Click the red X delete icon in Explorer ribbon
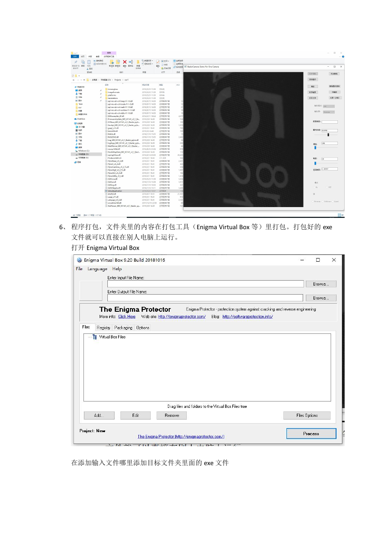Image resolution: width=392 pixels, height=554 pixels. coord(125,62)
